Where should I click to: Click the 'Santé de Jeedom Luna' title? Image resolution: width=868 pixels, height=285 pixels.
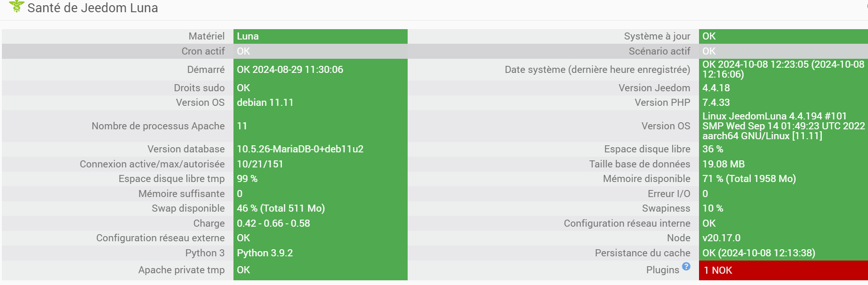click(x=93, y=8)
